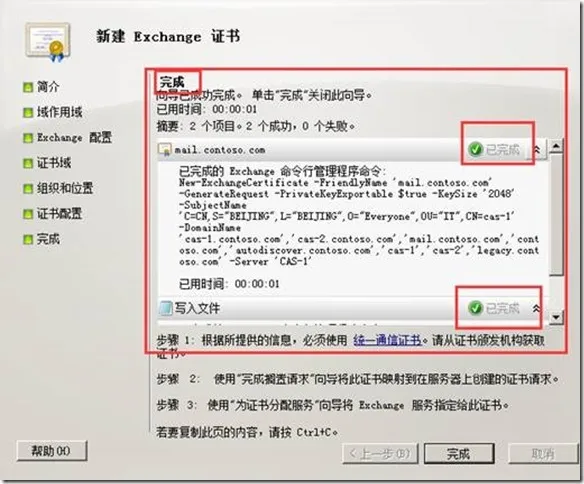Click the green step marker beside 简介
This screenshot has height=484, width=584.
click(x=28, y=87)
